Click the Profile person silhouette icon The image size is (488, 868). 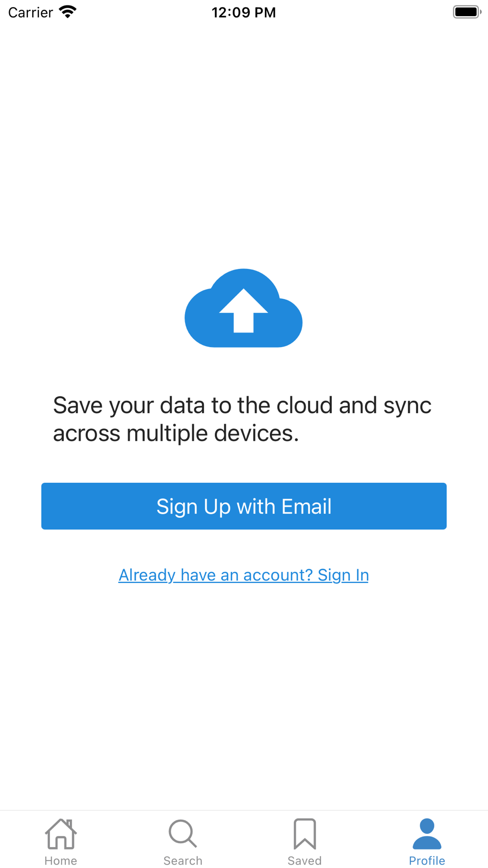coord(427,834)
